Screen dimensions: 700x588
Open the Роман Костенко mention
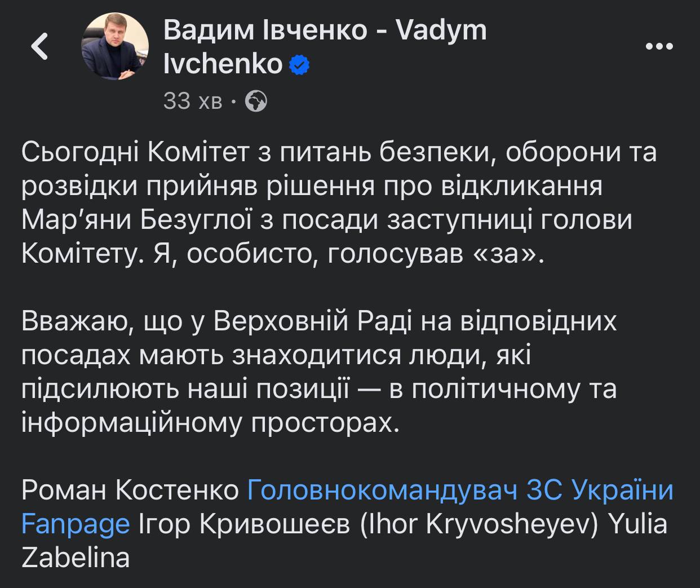coord(130,490)
